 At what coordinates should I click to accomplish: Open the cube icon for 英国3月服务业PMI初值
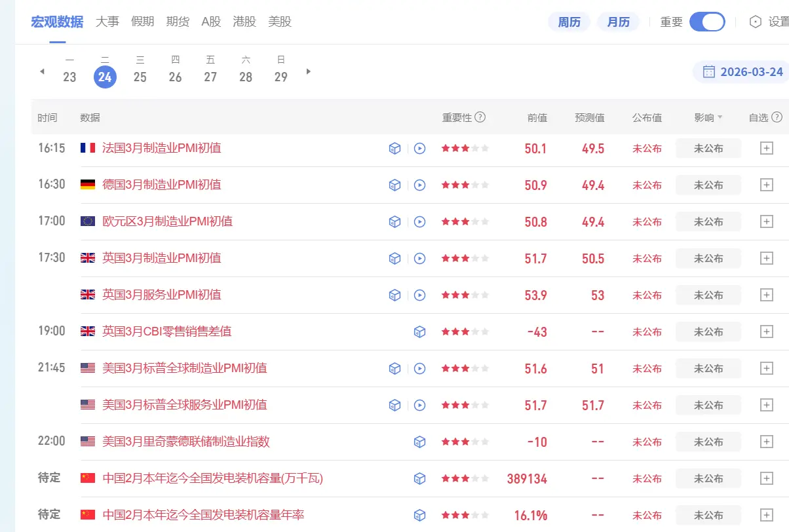394,295
